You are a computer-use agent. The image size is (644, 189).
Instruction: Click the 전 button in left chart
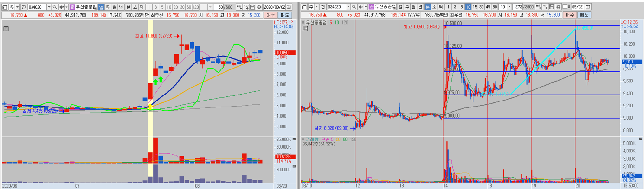(x=23, y=7)
